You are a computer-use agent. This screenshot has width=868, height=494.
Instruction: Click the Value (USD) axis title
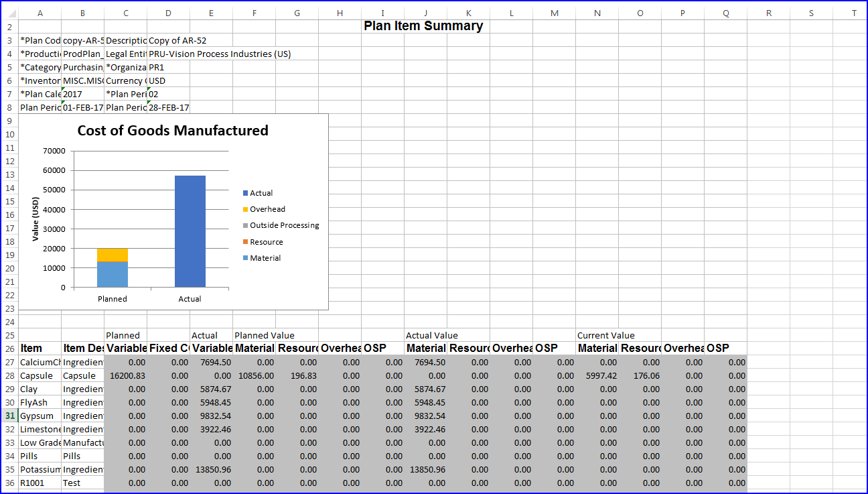point(36,219)
